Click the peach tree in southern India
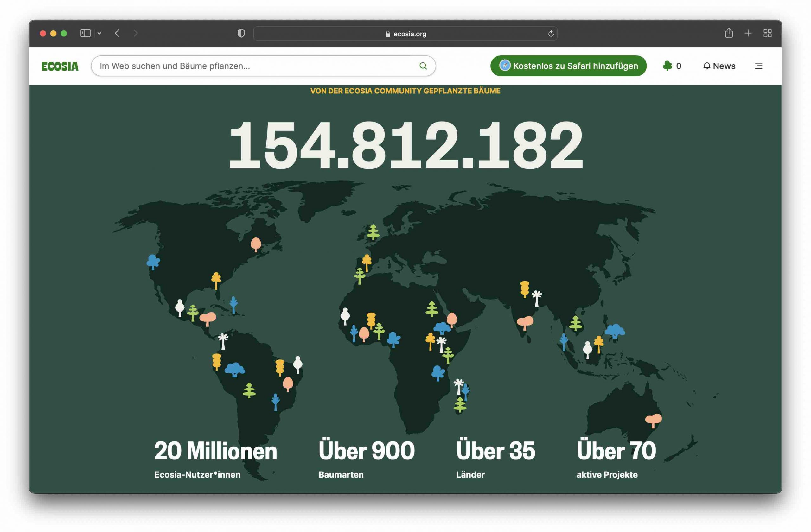 (525, 323)
